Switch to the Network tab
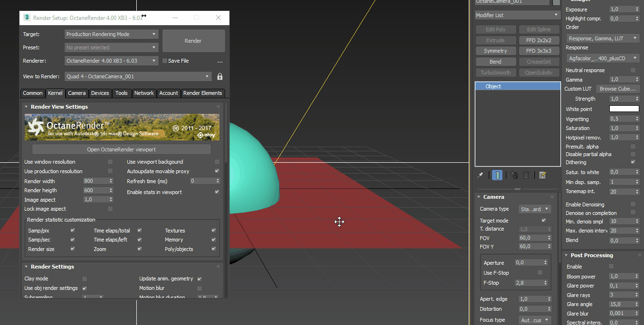Viewport: 644px width, 325px height. click(144, 93)
